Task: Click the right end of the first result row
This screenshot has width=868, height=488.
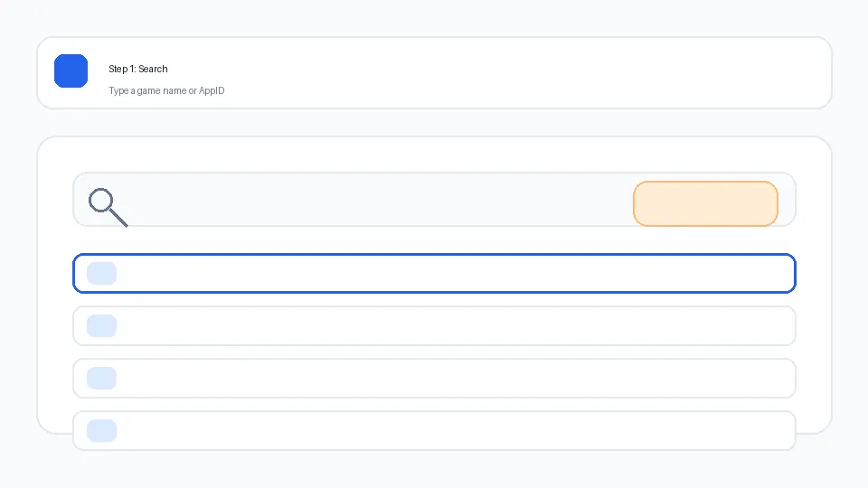Action: tap(759, 274)
